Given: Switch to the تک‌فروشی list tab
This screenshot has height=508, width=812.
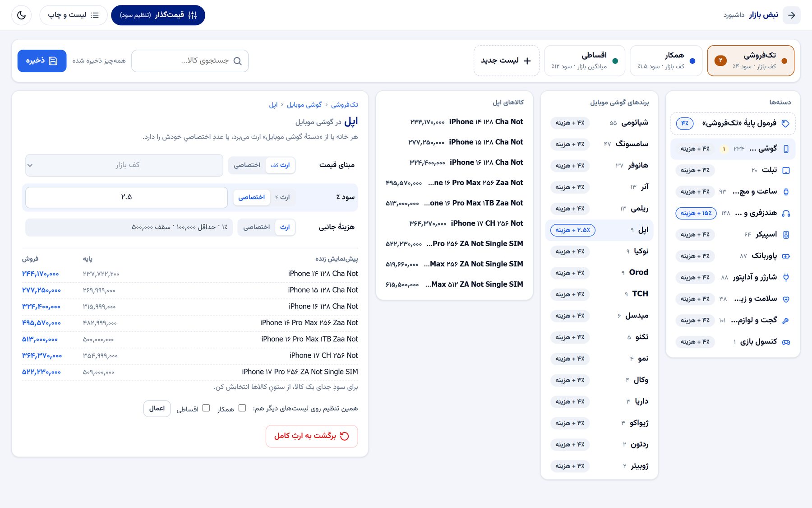Looking at the screenshot, I should (x=751, y=61).
